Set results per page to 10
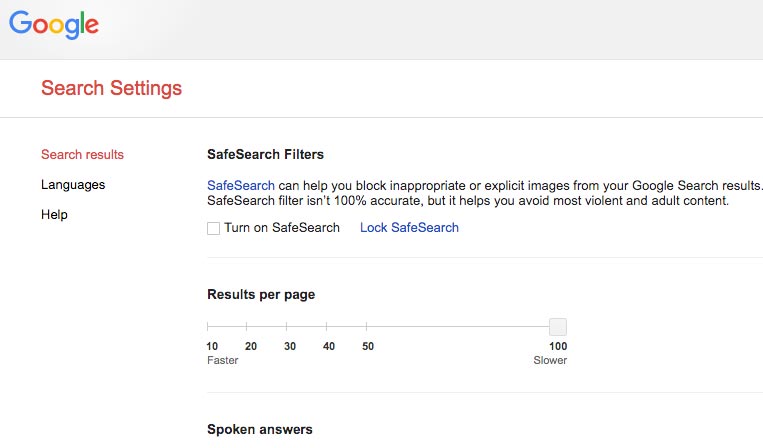 pyautogui.click(x=208, y=326)
